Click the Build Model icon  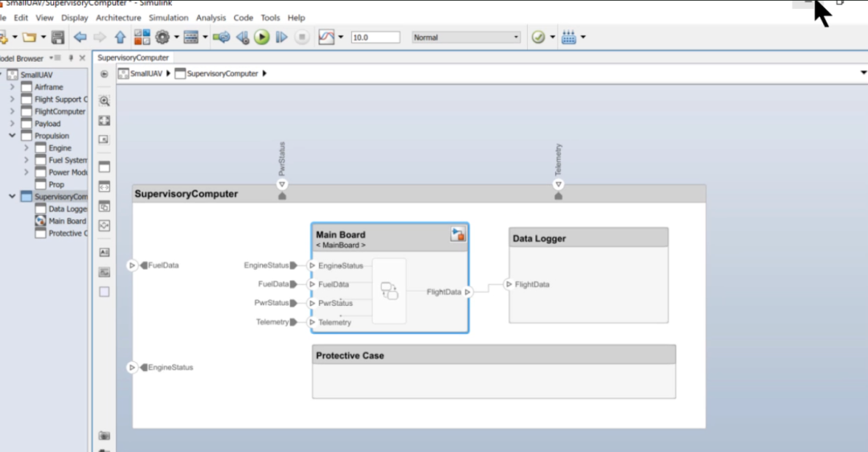pos(568,37)
